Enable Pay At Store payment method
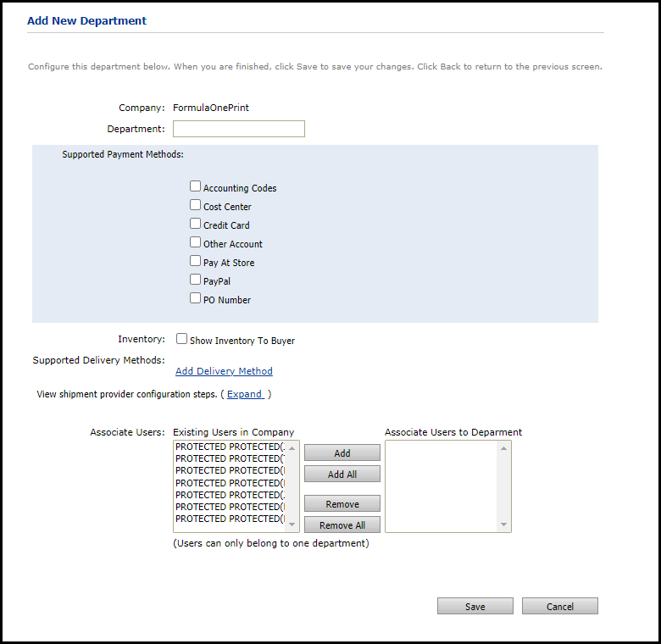This screenshot has height=644, width=661. click(x=196, y=261)
